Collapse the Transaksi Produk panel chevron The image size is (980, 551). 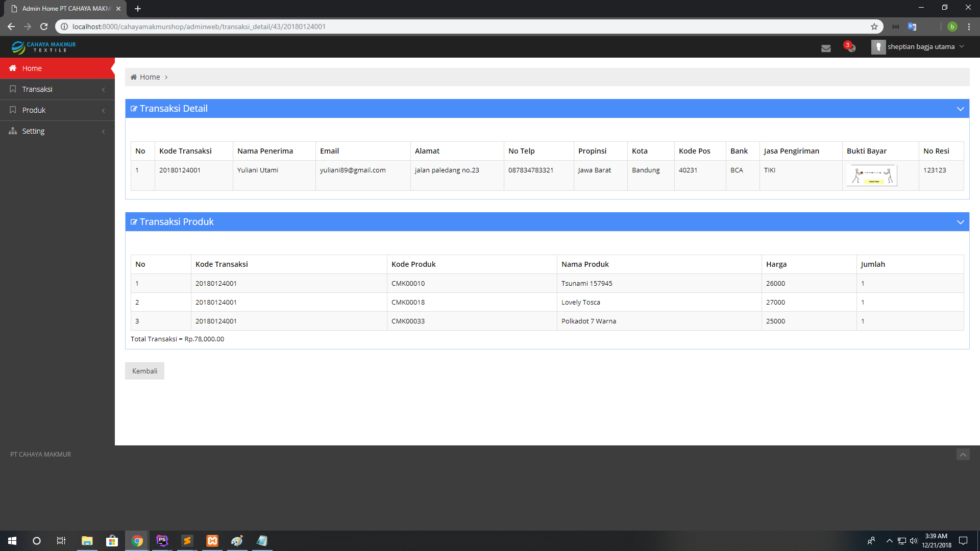[x=961, y=221]
